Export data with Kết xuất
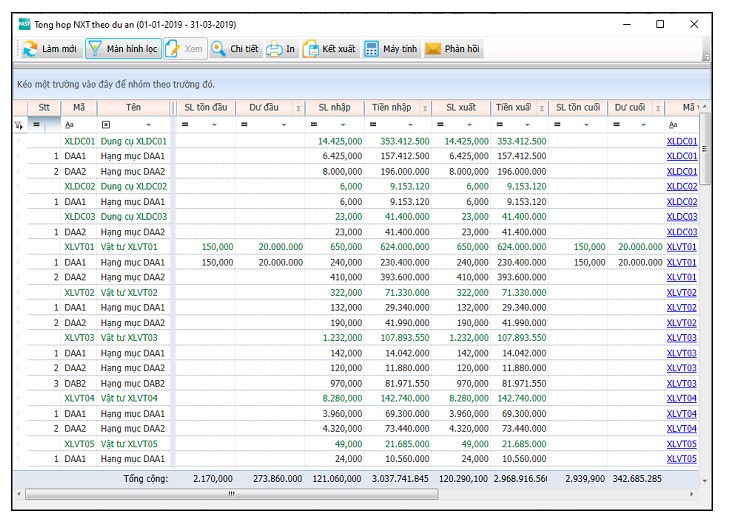741x528 pixels. [329, 49]
